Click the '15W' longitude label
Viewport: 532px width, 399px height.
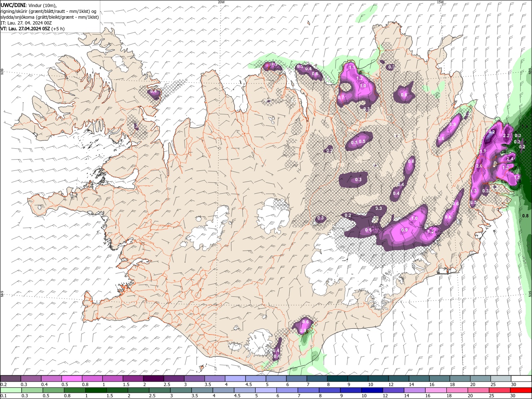tap(440, 2)
